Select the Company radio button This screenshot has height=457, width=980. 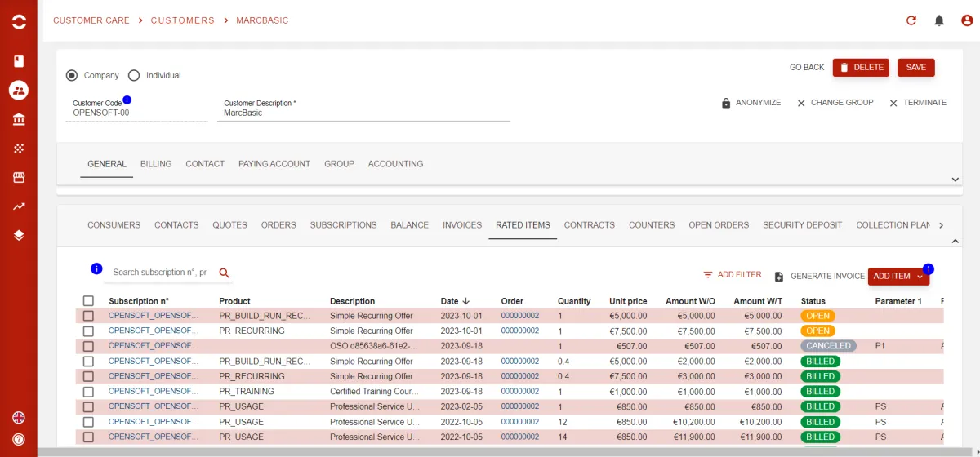[x=72, y=75]
